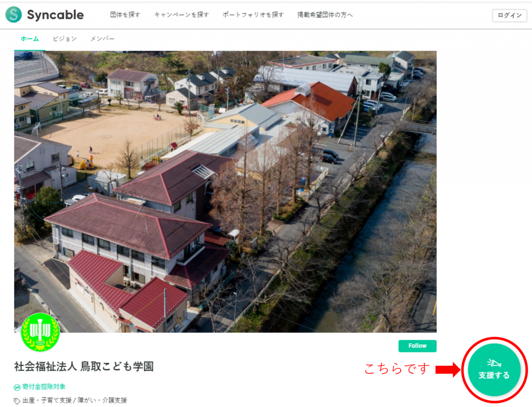Click the donation deduction badge icon
The image size is (532, 407).
point(17,387)
